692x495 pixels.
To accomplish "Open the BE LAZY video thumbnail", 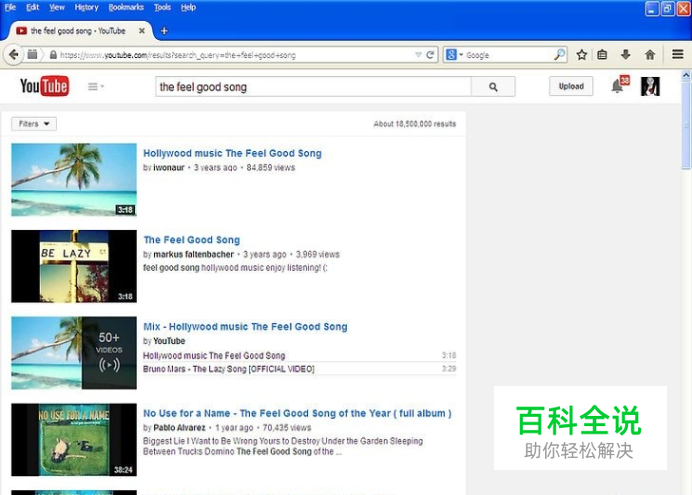I will coord(74,266).
